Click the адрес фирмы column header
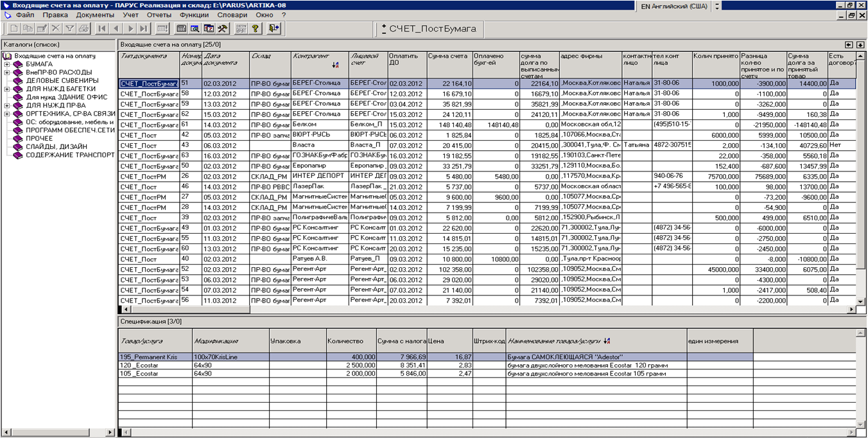The height and width of the screenshot is (438, 868). tap(591, 64)
